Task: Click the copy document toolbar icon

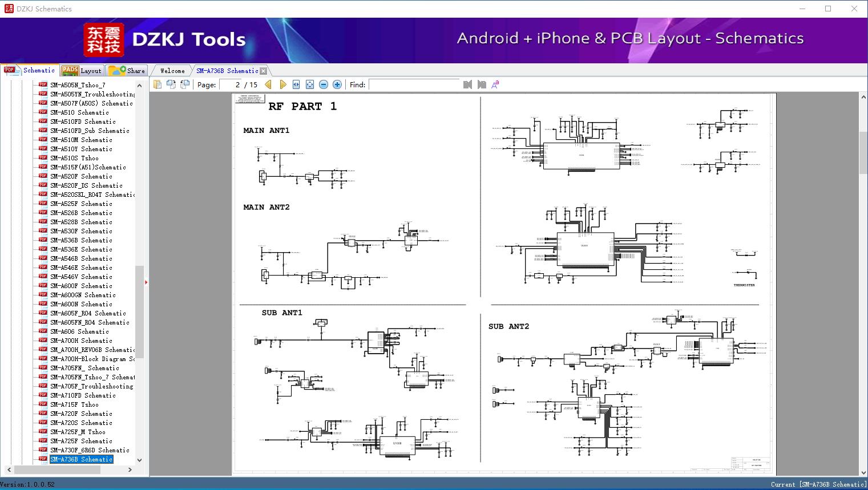Action: 158,84
